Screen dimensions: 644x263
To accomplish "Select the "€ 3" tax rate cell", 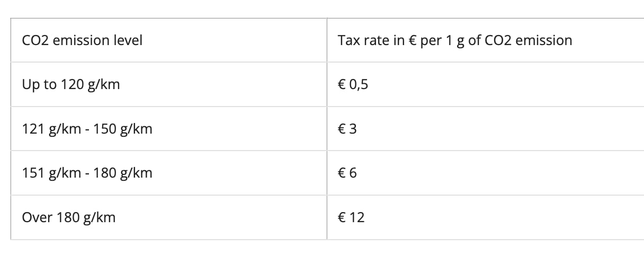I will tap(347, 129).
